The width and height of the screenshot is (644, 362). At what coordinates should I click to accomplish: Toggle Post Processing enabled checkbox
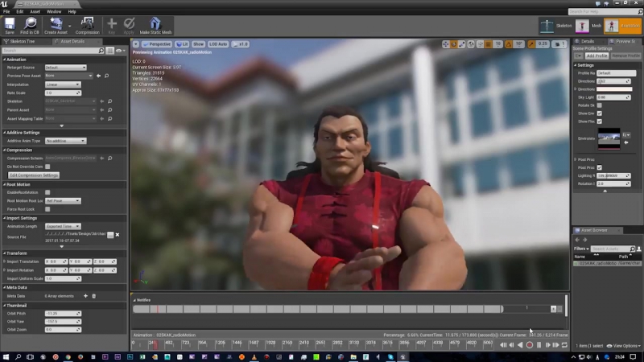pyautogui.click(x=600, y=167)
